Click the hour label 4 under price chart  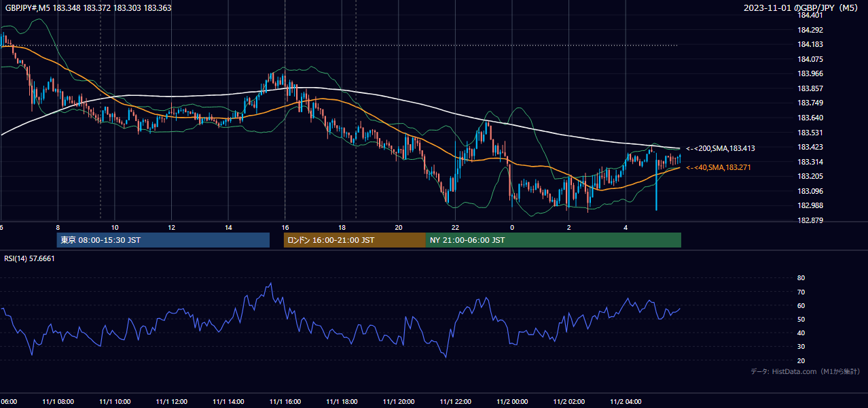[x=626, y=228]
